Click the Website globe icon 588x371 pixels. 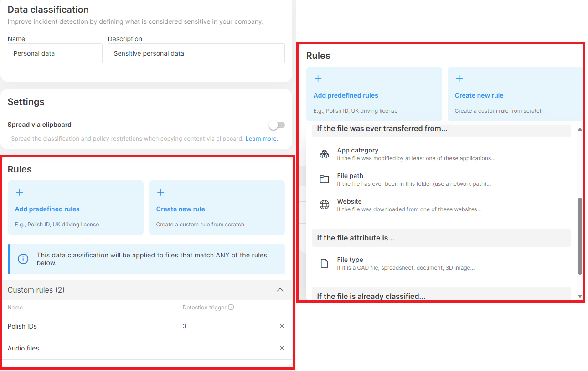click(324, 205)
